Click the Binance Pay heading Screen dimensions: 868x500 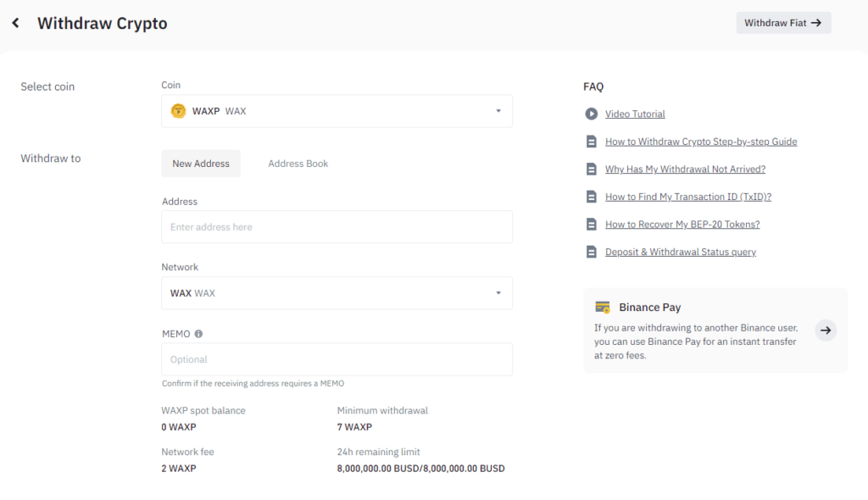click(x=650, y=308)
